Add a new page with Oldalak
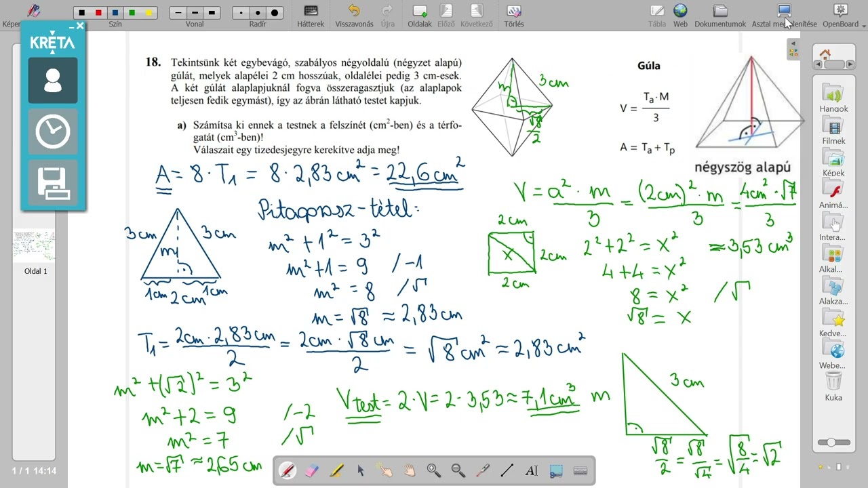The image size is (868, 488). [x=420, y=16]
